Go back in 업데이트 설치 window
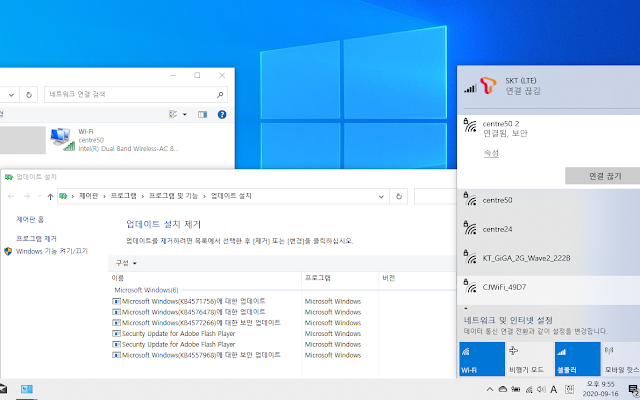The image size is (640, 400). click(11, 196)
